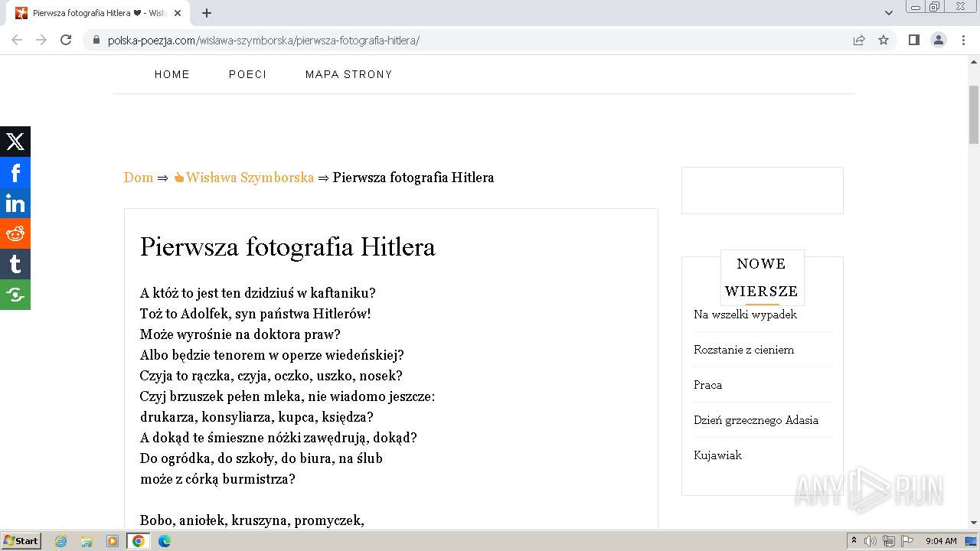Open Action Center flag icon
This screenshot has width=980, height=551.
click(x=908, y=541)
